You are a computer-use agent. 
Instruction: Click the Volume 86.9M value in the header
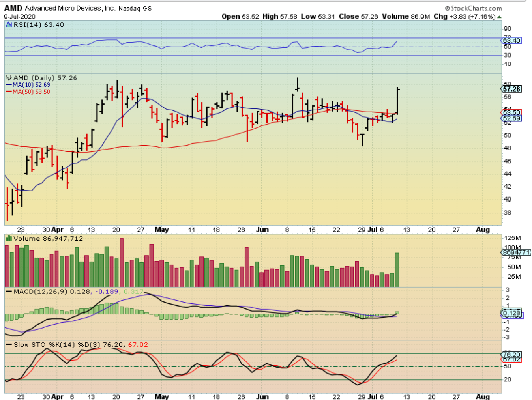[x=406, y=17]
